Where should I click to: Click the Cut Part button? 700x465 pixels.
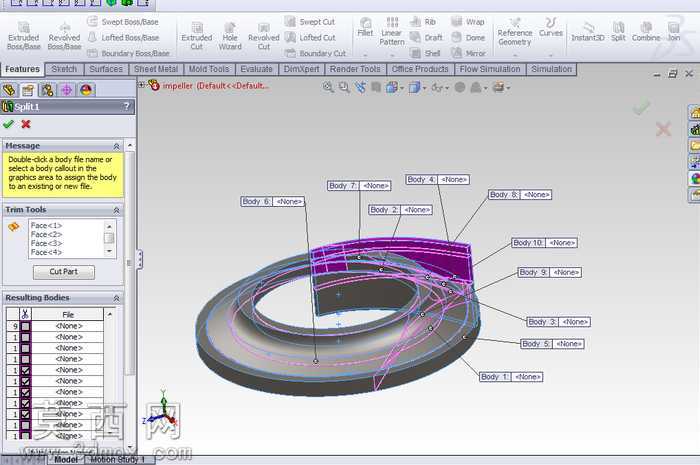pyautogui.click(x=64, y=272)
